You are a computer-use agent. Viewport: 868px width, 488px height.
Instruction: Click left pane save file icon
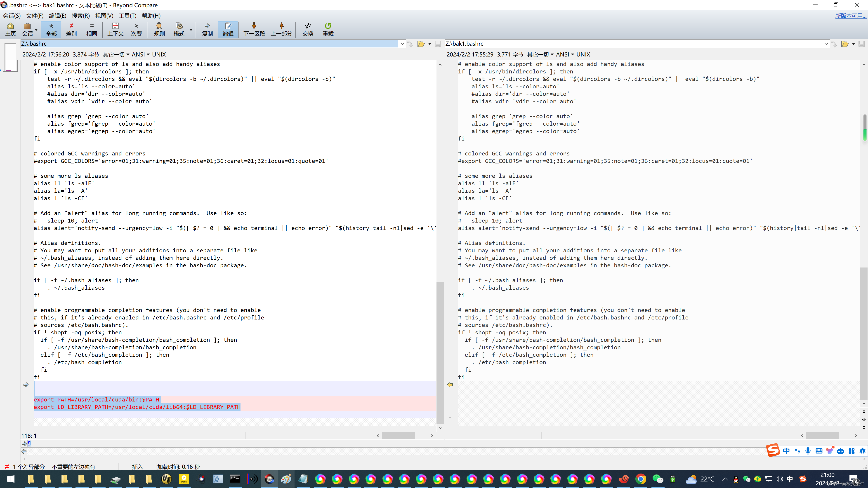pos(438,44)
